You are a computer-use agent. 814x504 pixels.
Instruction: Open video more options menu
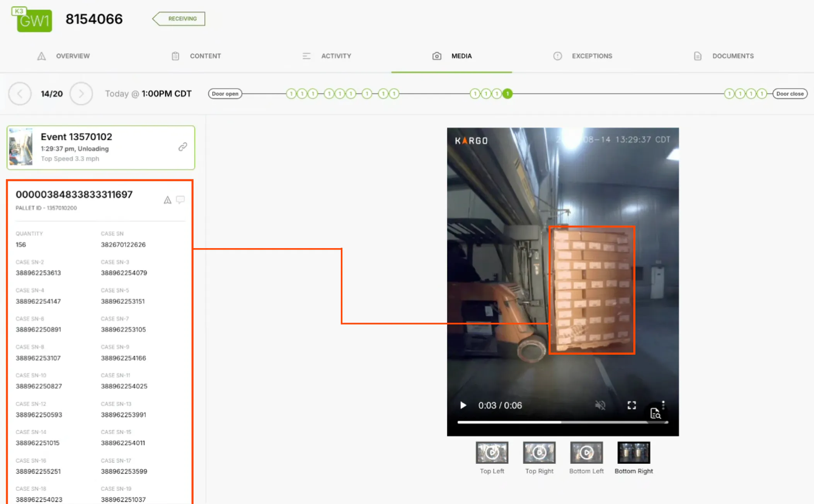[x=663, y=405]
